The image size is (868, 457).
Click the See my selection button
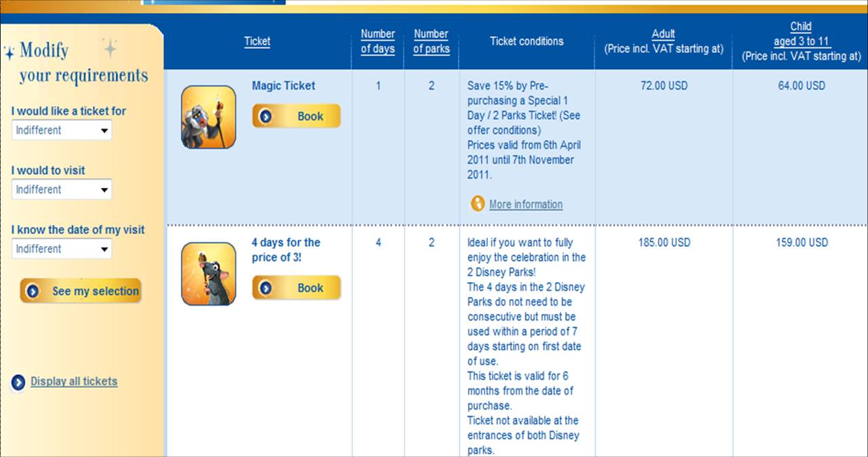point(81,291)
